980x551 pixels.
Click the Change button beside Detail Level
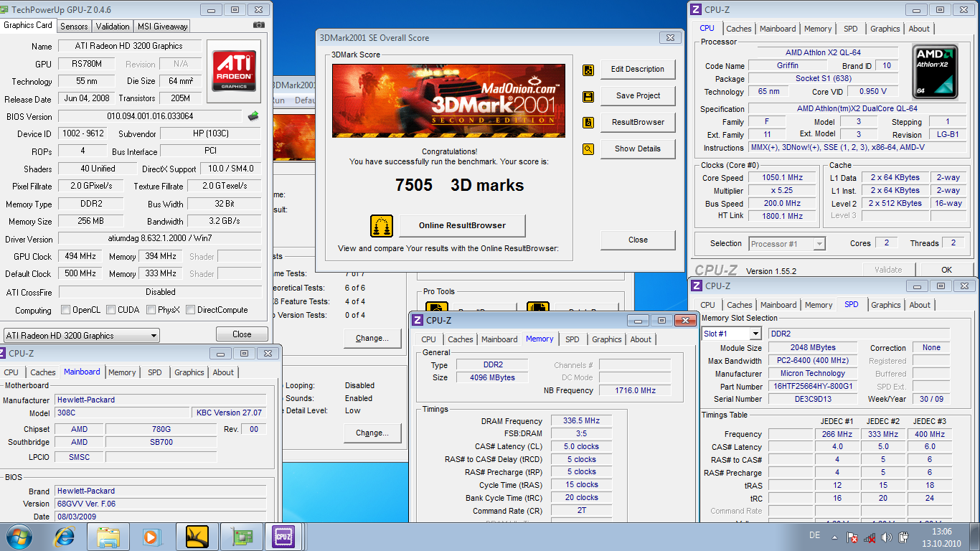point(372,433)
